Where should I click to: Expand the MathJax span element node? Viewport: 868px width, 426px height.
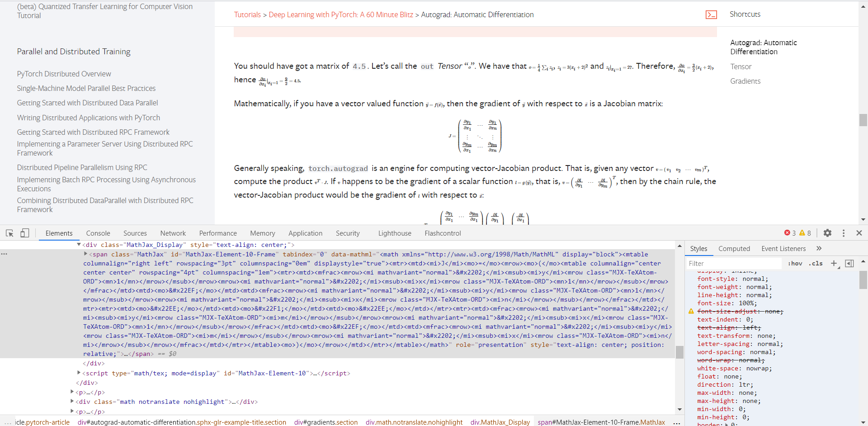click(x=85, y=254)
